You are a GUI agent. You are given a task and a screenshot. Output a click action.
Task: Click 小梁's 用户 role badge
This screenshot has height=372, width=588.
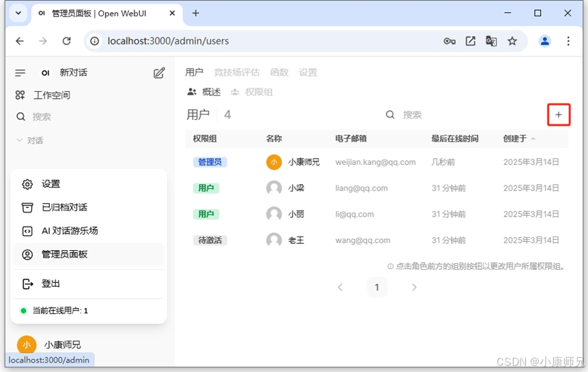tap(206, 188)
